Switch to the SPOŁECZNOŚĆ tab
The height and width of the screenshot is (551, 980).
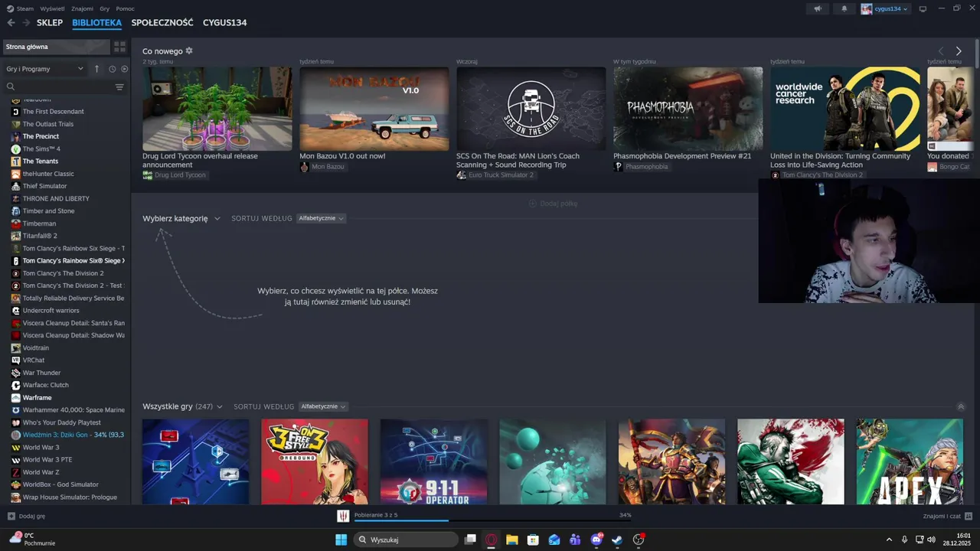click(x=162, y=23)
